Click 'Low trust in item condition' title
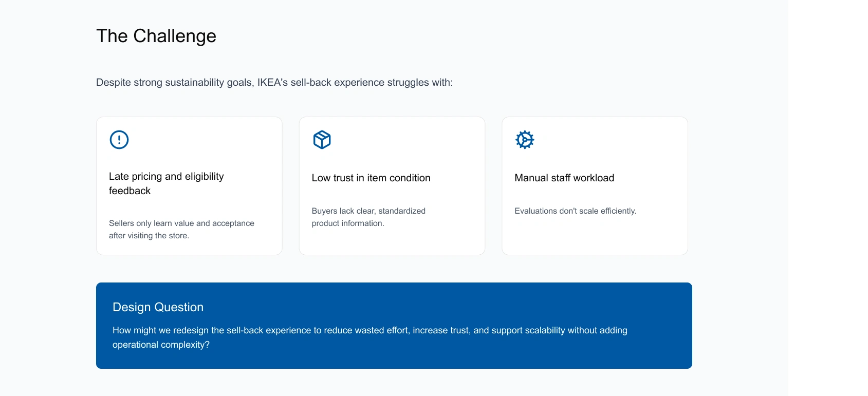Image resolution: width=868 pixels, height=396 pixels. (x=371, y=178)
